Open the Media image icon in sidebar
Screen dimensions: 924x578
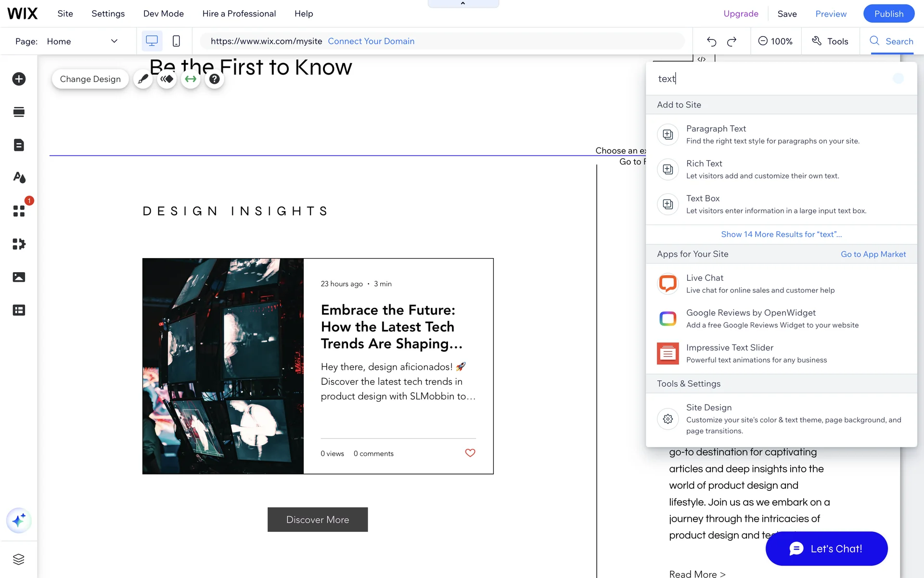(x=19, y=277)
